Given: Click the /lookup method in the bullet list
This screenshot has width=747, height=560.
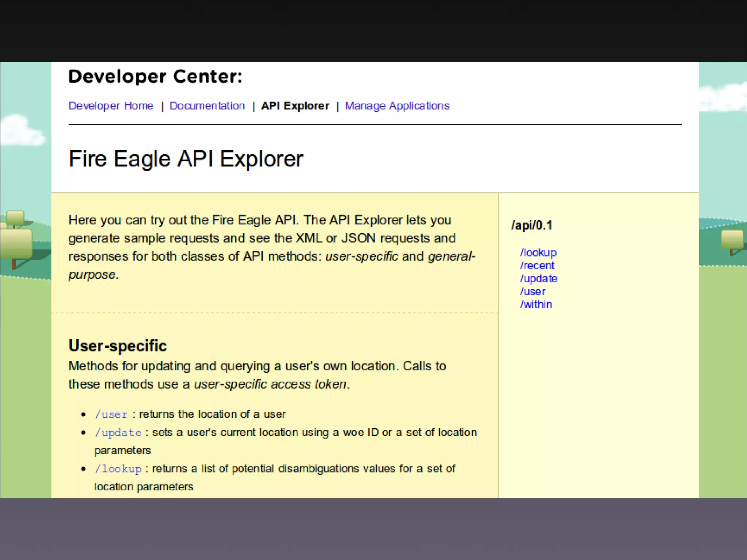Looking at the screenshot, I should 118,469.
